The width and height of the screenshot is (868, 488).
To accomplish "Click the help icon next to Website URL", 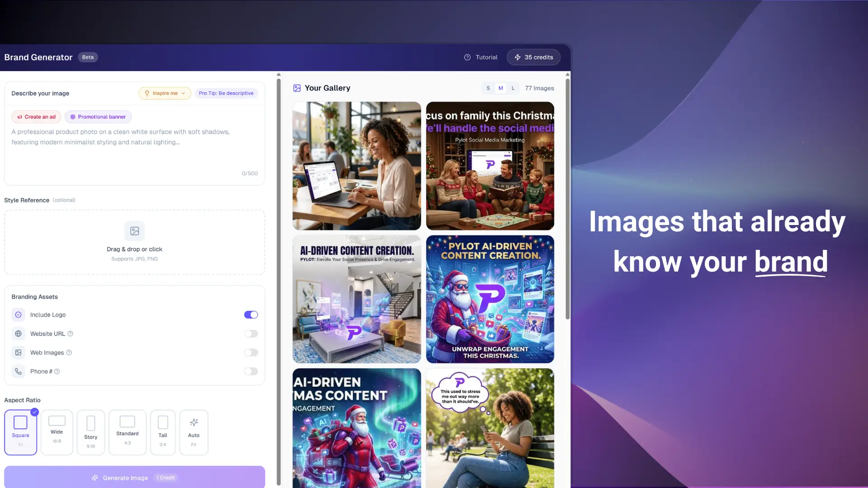I will pyautogui.click(x=70, y=334).
